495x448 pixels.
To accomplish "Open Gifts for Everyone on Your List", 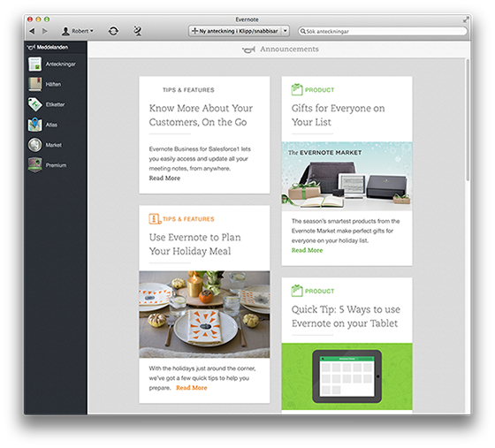I will pyautogui.click(x=338, y=115).
